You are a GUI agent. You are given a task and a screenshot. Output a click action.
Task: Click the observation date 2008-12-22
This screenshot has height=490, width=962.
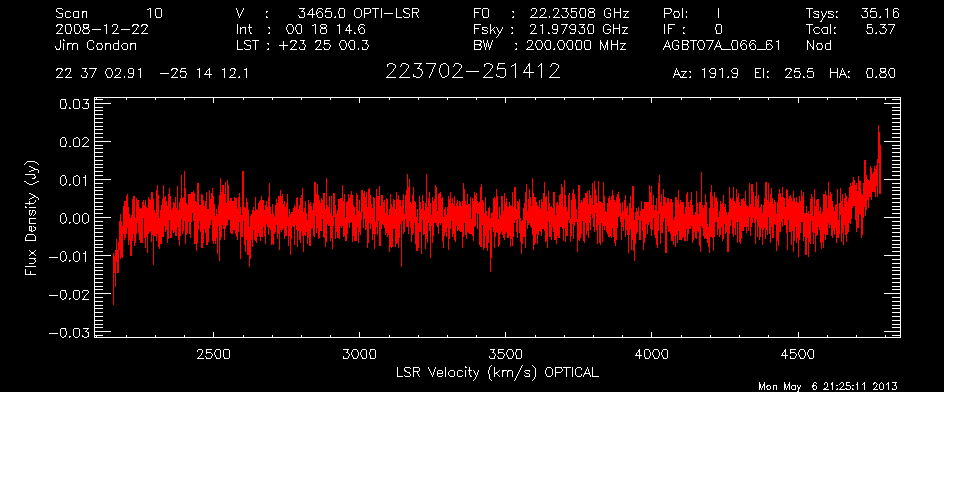coord(102,29)
